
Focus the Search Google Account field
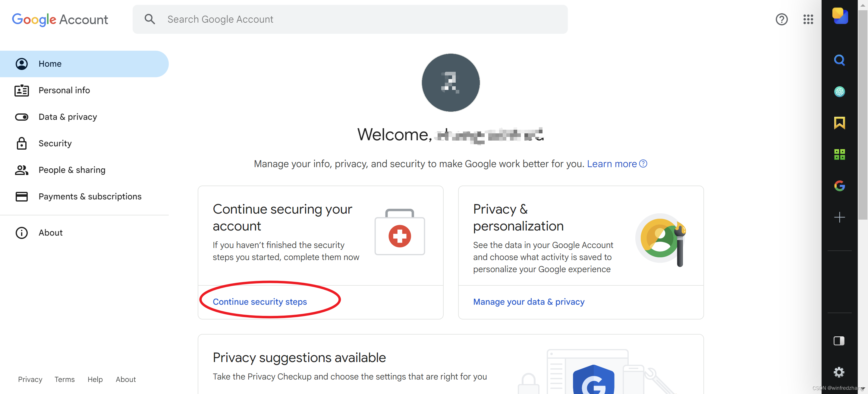pyautogui.click(x=351, y=19)
